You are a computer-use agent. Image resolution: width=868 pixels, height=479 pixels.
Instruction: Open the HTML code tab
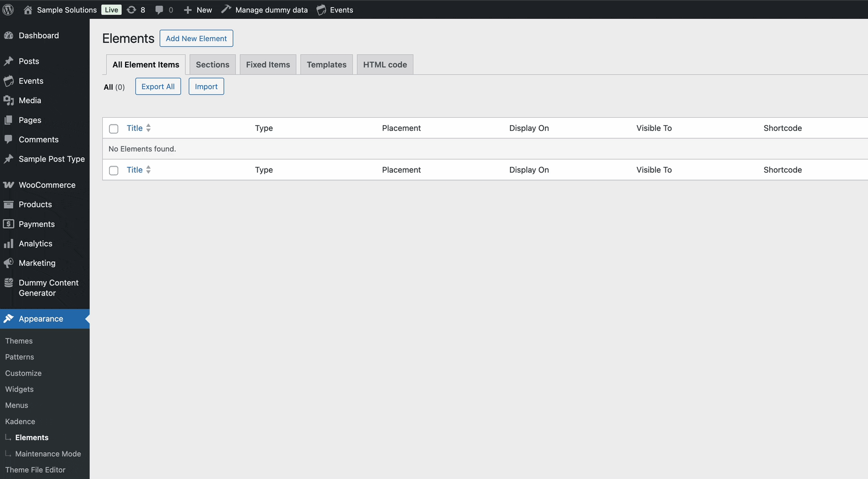click(385, 64)
